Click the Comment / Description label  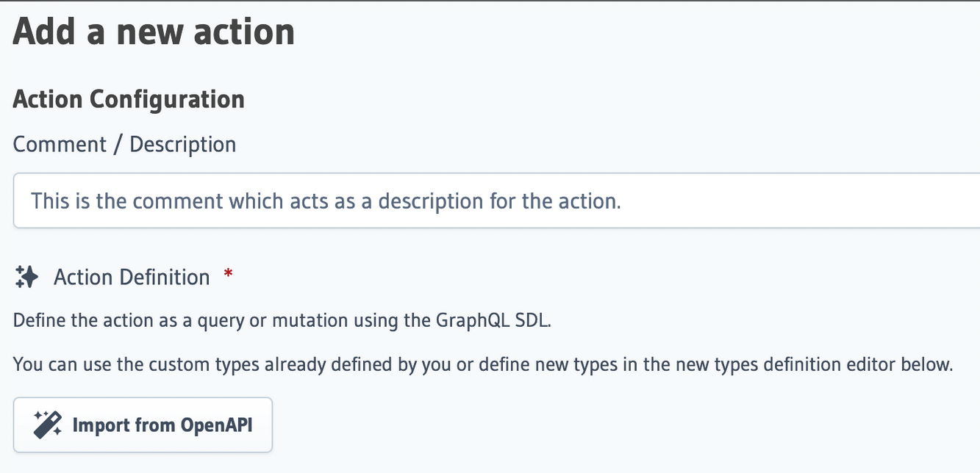124,144
